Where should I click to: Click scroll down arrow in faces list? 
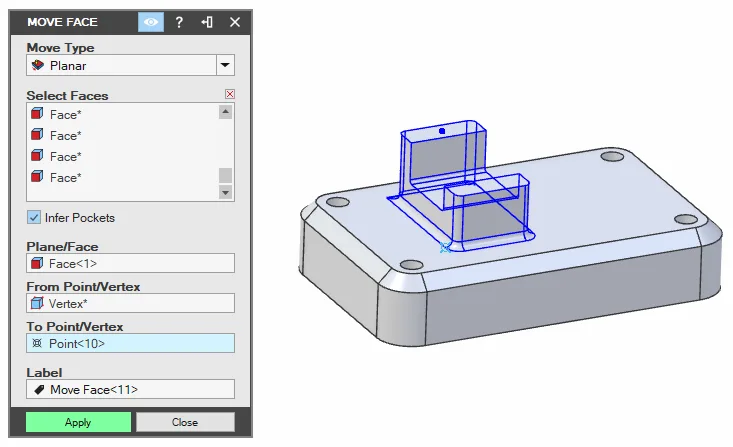pos(225,192)
